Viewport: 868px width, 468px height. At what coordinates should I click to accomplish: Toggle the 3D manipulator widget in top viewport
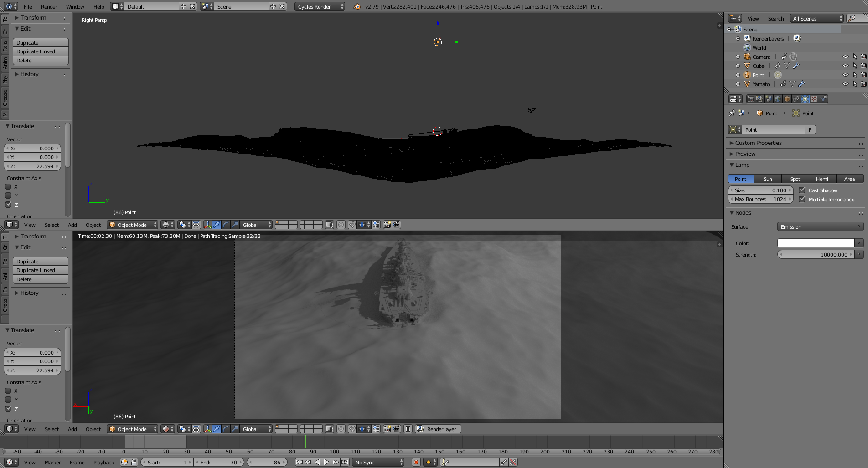207,225
